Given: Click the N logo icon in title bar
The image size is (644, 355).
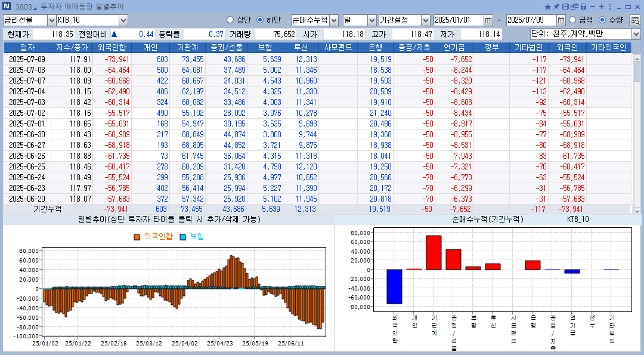Looking at the screenshot, I should click(x=7, y=7).
